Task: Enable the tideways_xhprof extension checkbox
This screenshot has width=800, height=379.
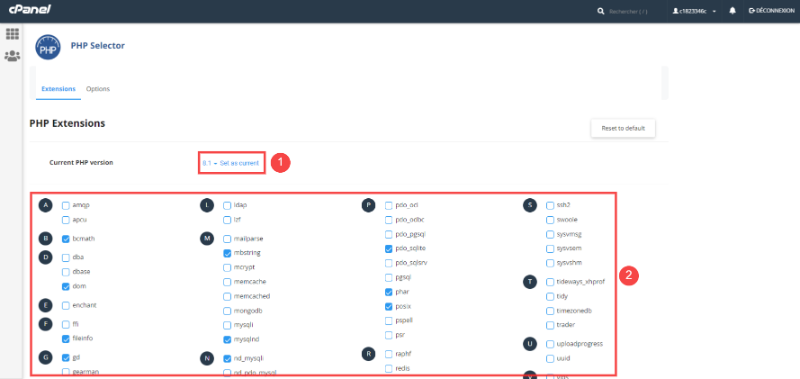Action: [x=550, y=282]
